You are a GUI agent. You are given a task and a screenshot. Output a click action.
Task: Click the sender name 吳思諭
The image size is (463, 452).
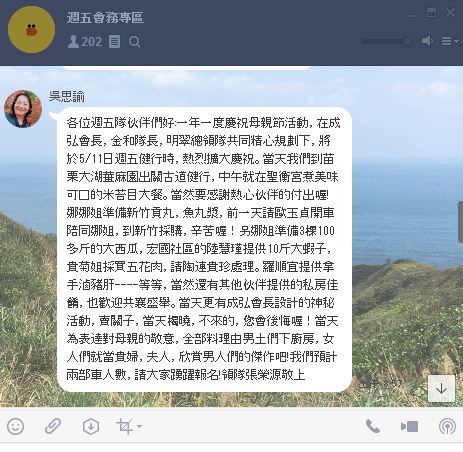[67, 96]
